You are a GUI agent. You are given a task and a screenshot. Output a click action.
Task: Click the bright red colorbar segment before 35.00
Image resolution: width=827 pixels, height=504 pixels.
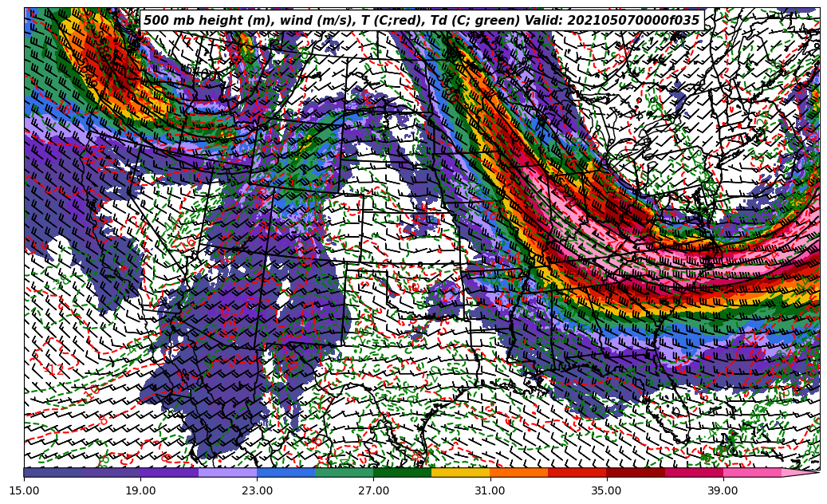[577, 472]
